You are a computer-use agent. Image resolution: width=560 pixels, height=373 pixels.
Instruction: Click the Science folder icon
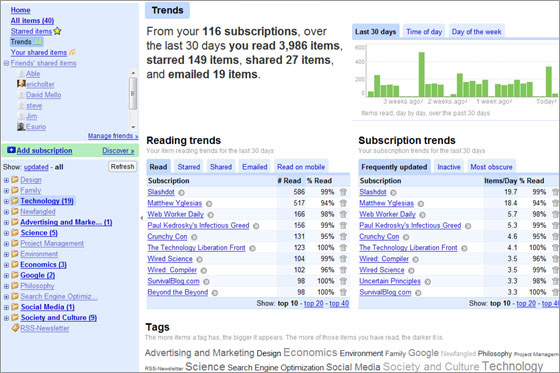15,232
